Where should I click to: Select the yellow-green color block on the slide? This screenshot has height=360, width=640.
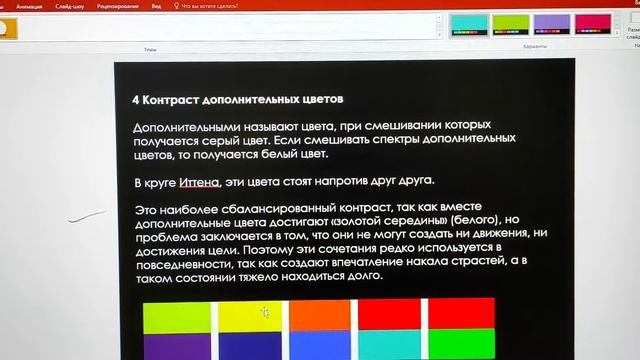177,318
